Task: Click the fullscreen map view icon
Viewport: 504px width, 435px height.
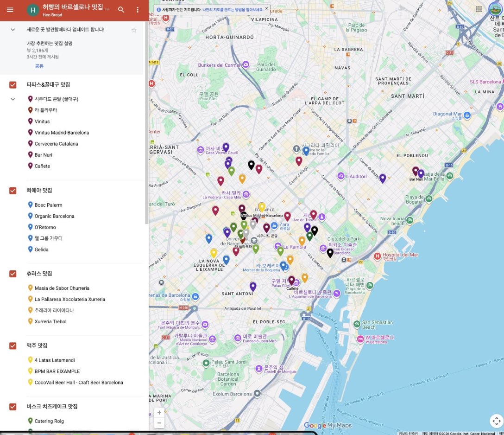Action: tap(496, 421)
